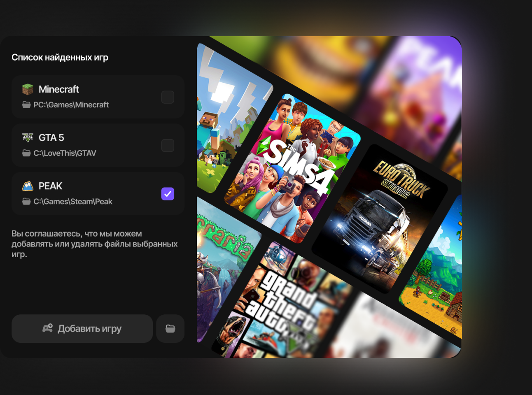The image size is (532, 395).
Task: Click folder icon beside PC:\Games\Minecraft path
Action: [x=26, y=105]
